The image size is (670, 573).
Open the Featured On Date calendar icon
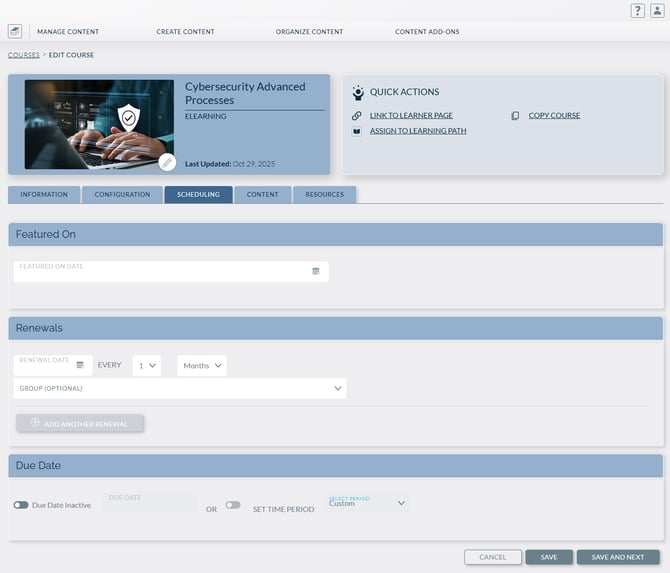316,271
